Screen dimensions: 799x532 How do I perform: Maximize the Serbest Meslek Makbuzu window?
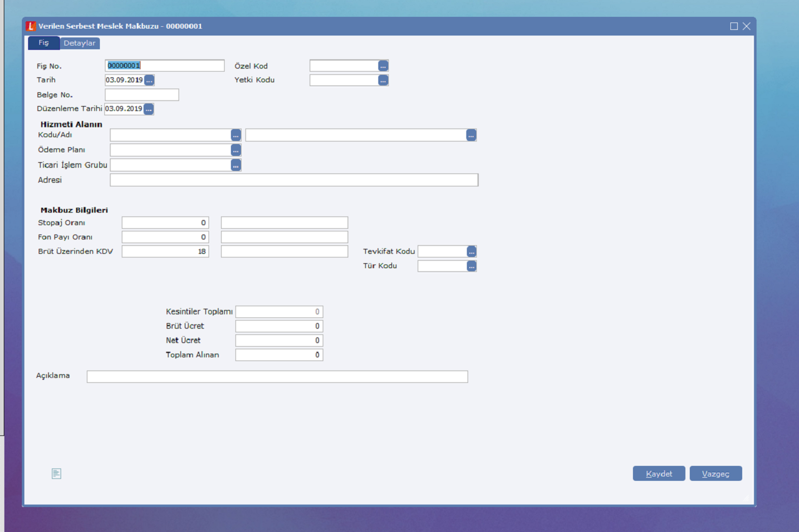734,26
